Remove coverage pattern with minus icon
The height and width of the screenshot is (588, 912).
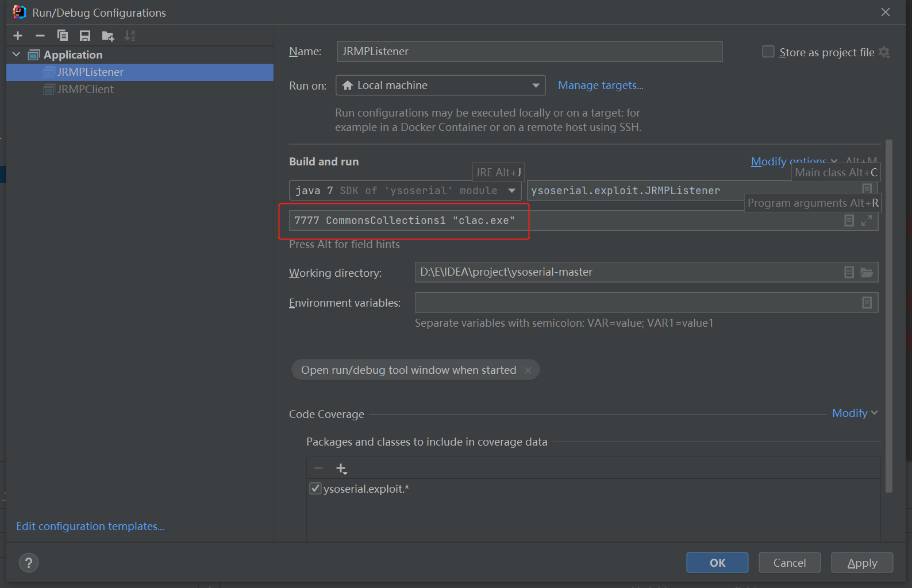click(318, 468)
